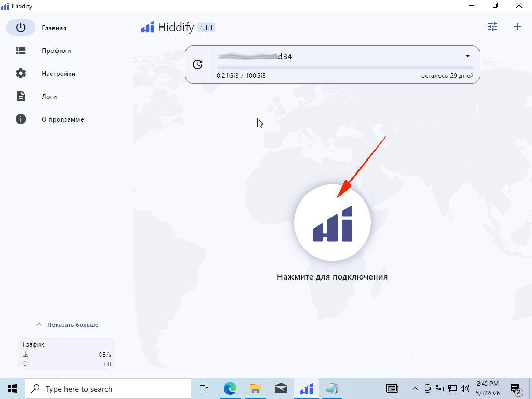Click the Hiddify connect button in the circle
Screen dimensions: 532x399
[x=332, y=223]
